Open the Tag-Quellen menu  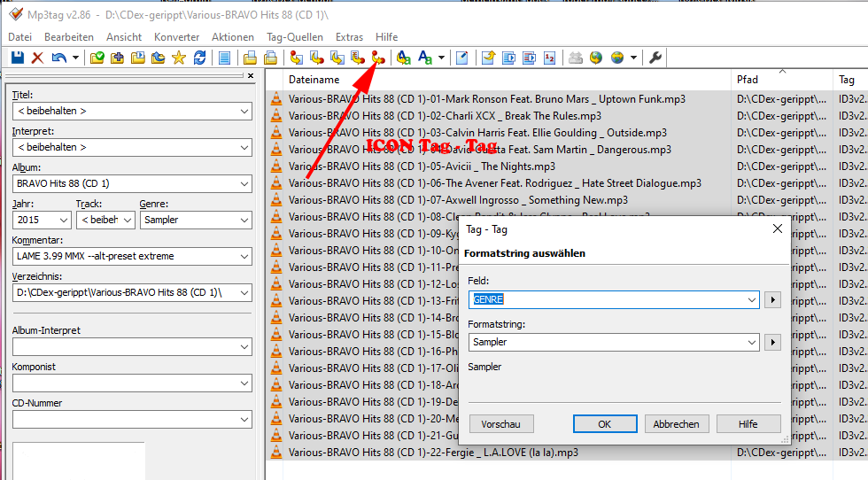tap(294, 37)
